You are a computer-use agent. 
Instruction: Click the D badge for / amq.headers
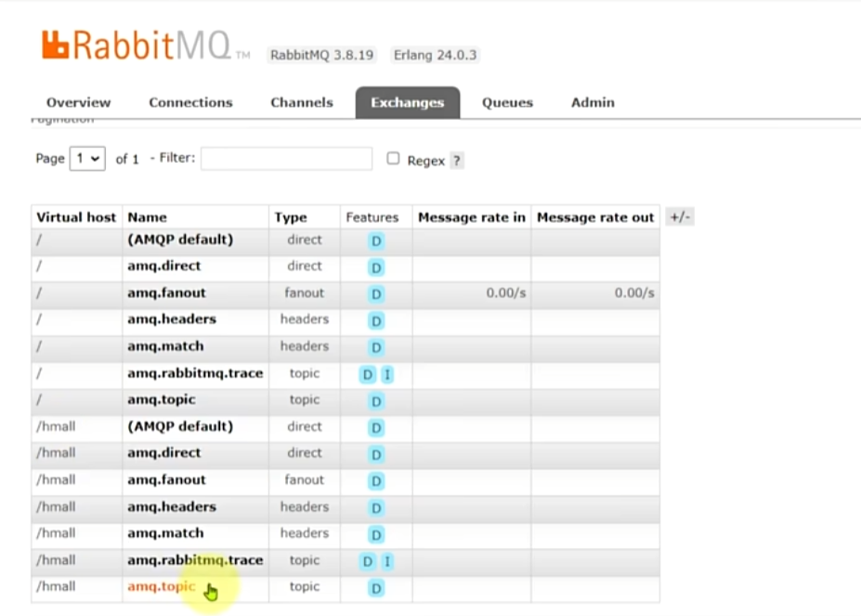[x=376, y=321]
